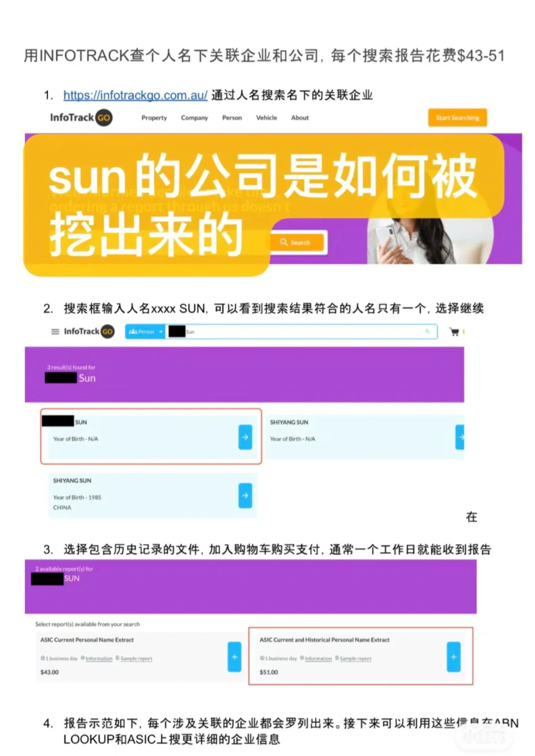The height and width of the screenshot is (756, 535).
Task: Open the hamburger menu beside InfoTrack logo
Action: click(55, 331)
